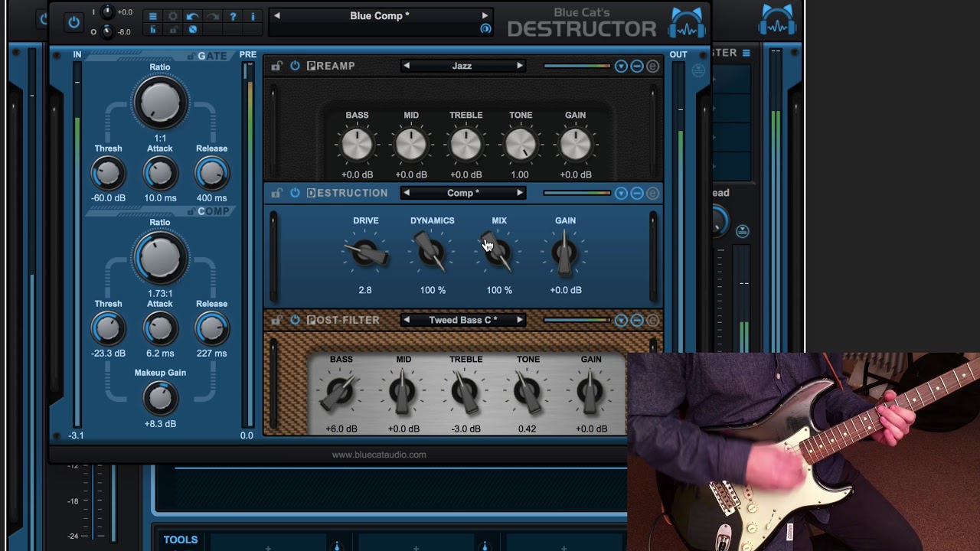
Task: Click the Makeup Gain knob
Action: pos(160,398)
